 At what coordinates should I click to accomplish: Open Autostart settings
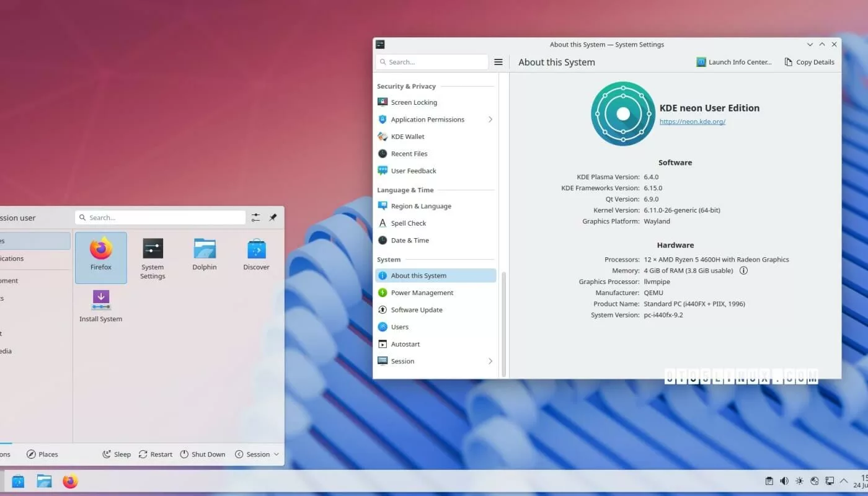point(436,344)
